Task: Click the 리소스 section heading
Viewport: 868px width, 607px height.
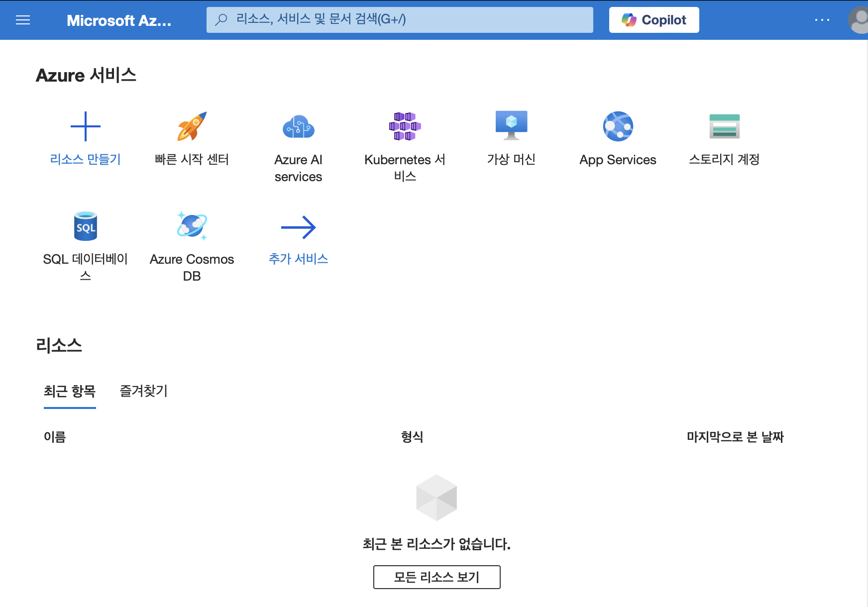Action: click(x=59, y=345)
